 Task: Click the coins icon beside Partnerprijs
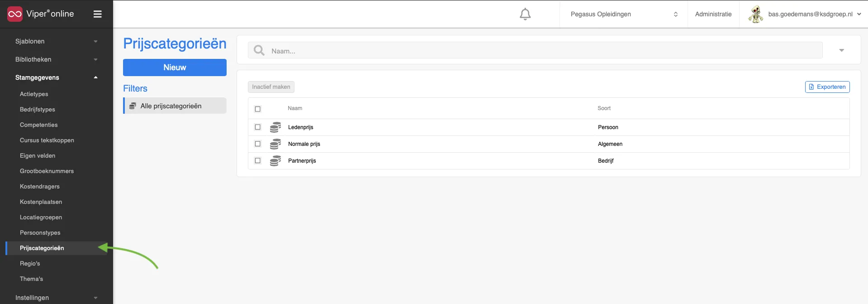point(275,161)
